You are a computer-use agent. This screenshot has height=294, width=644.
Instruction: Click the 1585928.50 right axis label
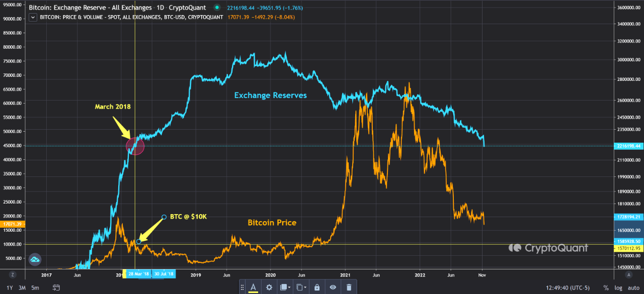coord(629,241)
